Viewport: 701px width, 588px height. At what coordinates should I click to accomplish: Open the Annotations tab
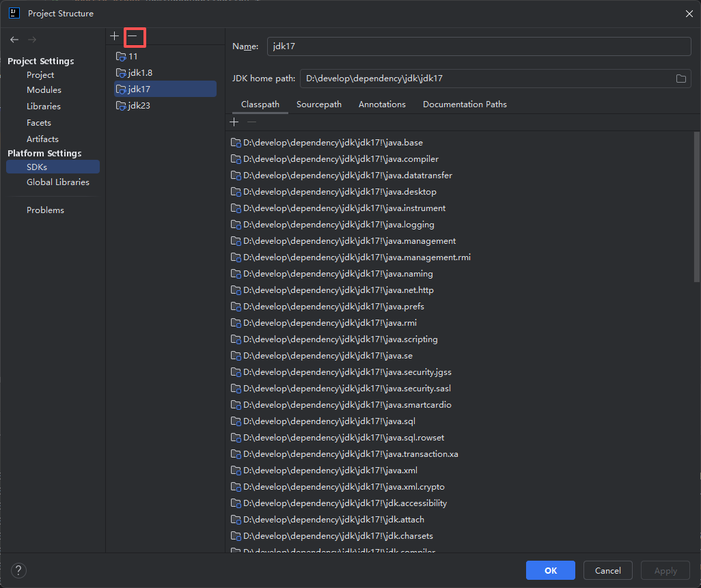pyautogui.click(x=382, y=104)
